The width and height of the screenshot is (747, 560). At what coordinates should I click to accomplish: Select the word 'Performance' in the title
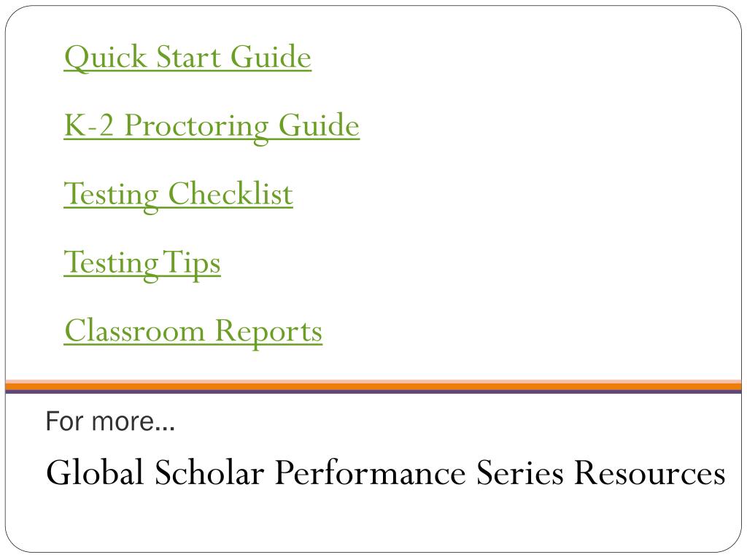click(371, 472)
